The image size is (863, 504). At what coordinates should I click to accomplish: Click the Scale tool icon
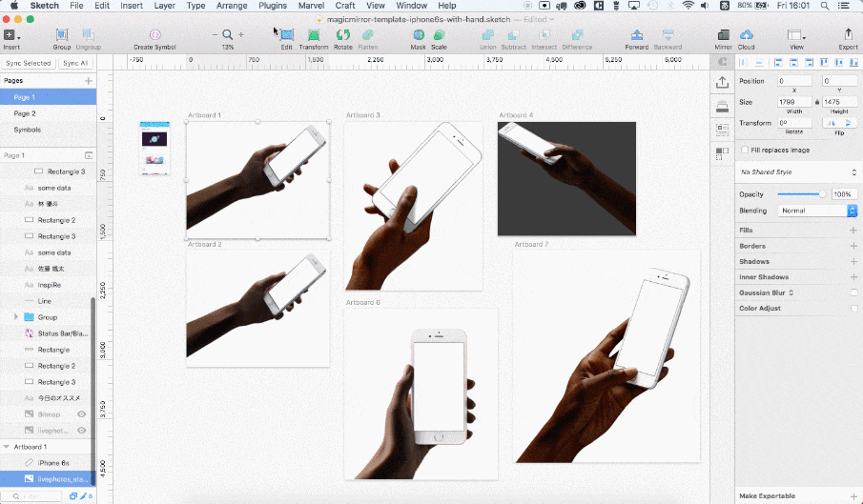[x=439, y=35]
